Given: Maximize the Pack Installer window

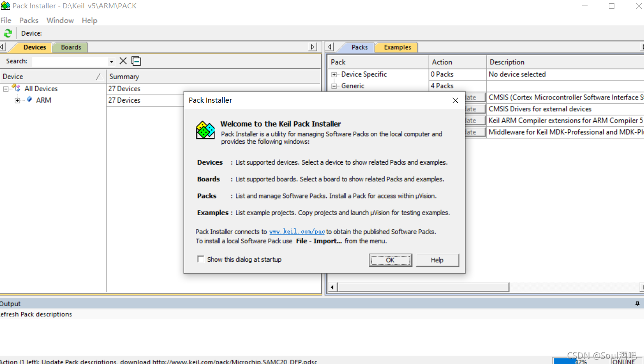Looking at the screenshot, I should coord(612,6).
